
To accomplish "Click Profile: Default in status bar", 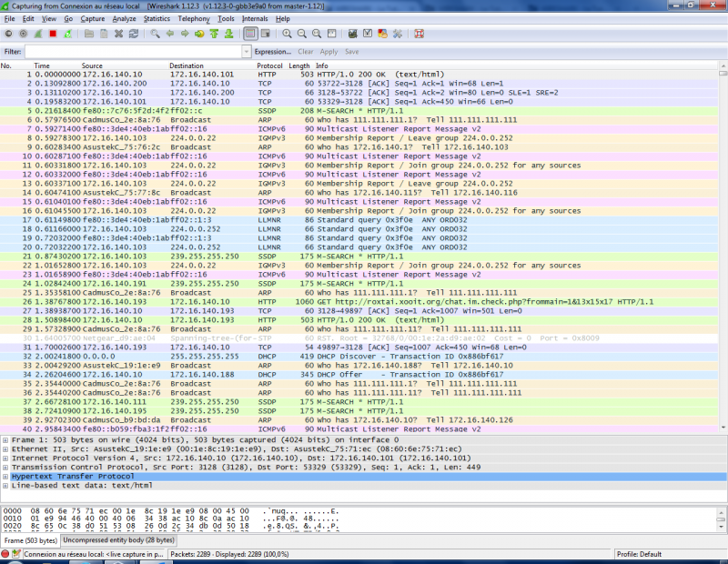I will tap(639, 554).
